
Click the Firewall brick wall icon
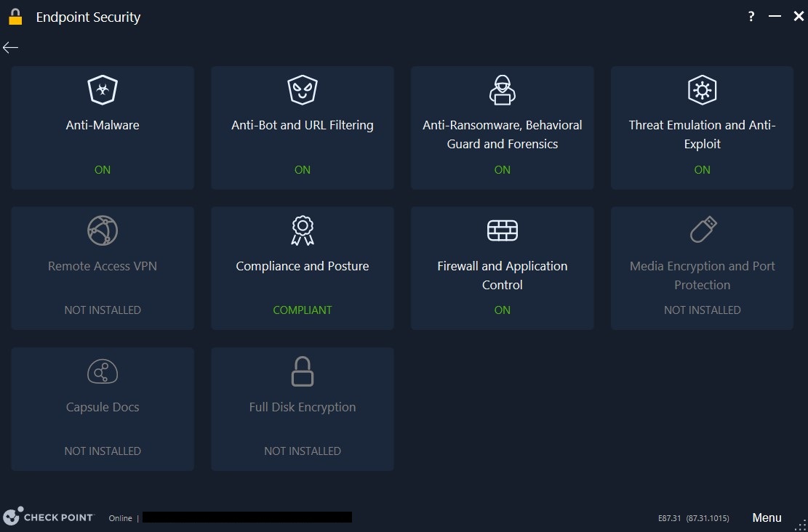(x=502, y=231)
